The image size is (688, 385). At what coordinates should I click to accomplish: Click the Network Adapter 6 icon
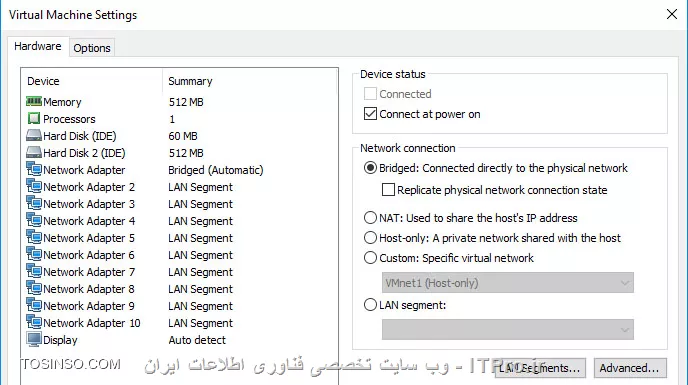(x=34, y=255)
